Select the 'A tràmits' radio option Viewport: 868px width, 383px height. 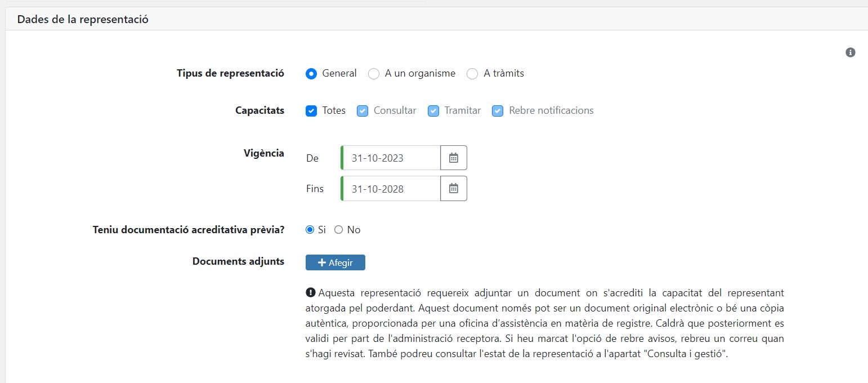point(472,74)
